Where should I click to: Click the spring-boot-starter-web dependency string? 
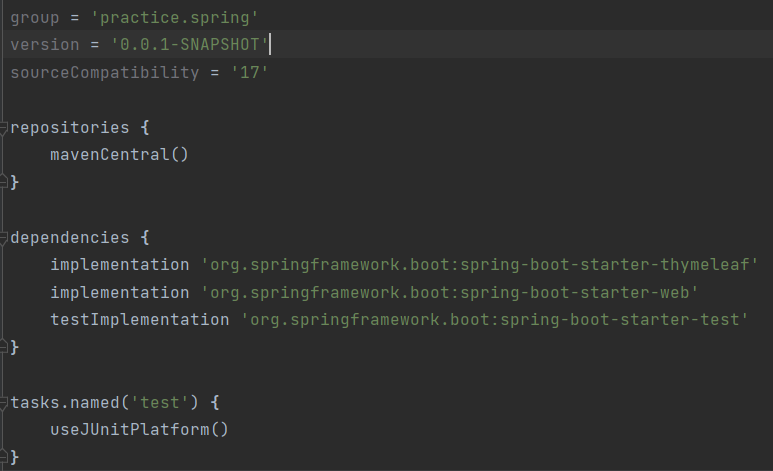click(450, 293)
